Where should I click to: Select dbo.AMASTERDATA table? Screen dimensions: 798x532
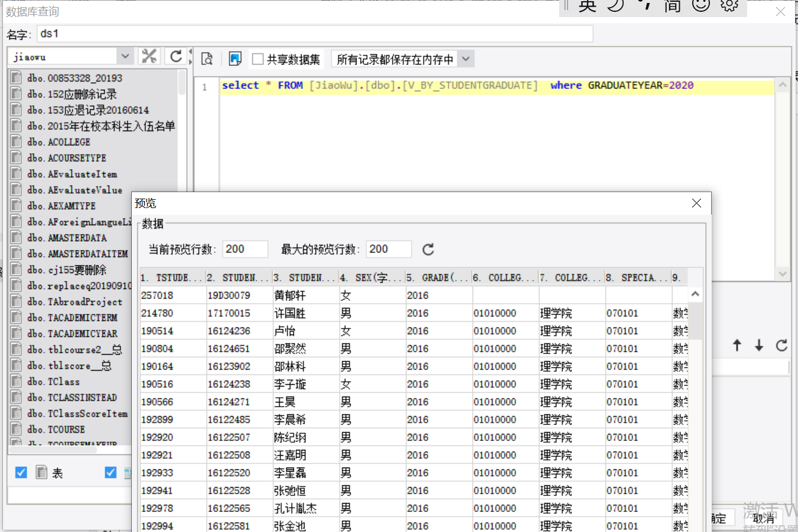67,238
